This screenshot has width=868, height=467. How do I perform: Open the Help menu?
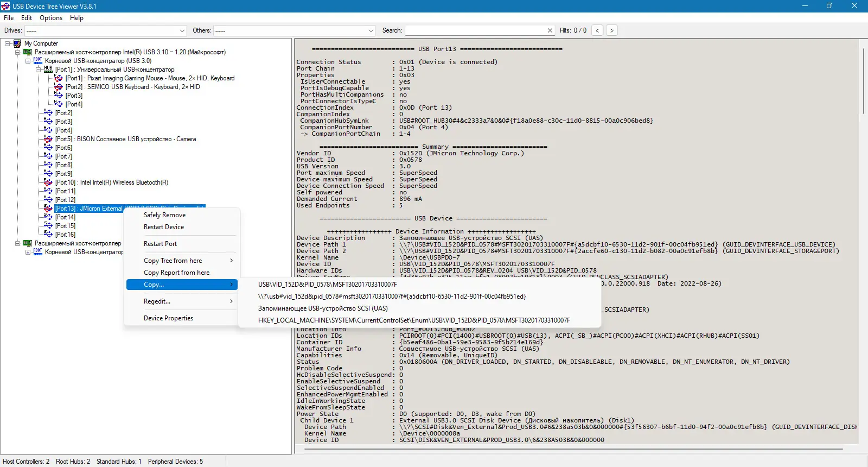[x=76, y=18]
